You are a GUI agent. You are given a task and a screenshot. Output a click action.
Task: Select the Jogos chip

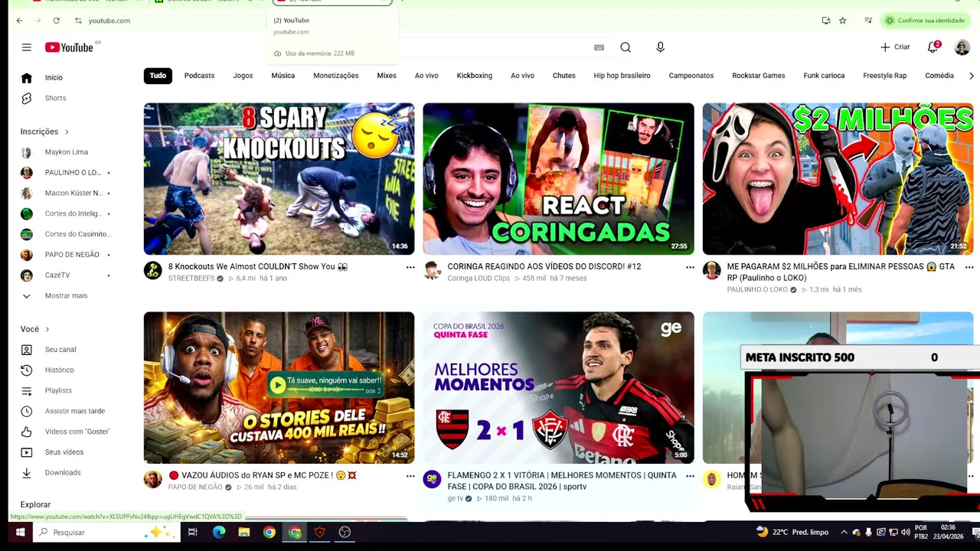coord(243,76)
